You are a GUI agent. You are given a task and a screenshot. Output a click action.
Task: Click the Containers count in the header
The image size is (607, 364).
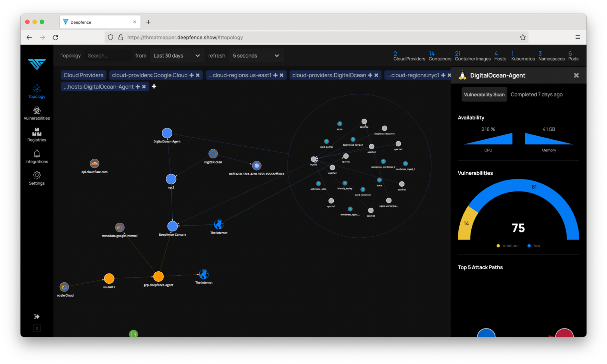click(x=440, y=56)
